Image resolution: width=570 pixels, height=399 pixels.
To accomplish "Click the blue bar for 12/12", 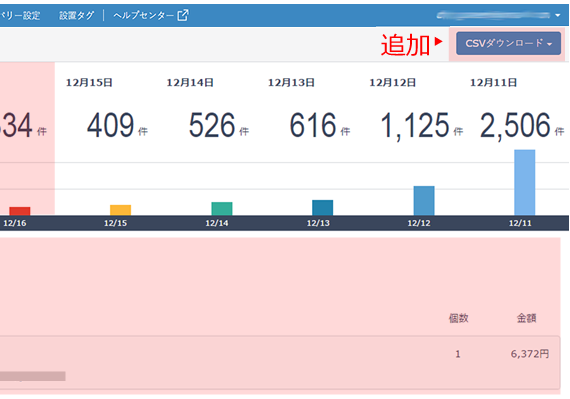I will 424,201.
